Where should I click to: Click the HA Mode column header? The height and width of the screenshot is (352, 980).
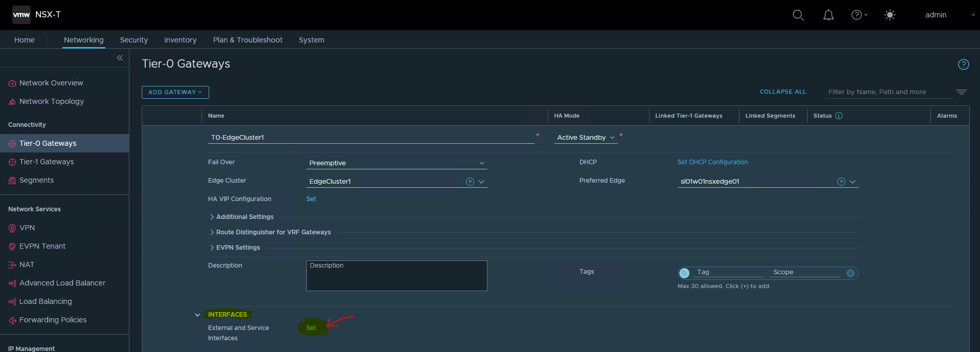click(x=567, y=116)
